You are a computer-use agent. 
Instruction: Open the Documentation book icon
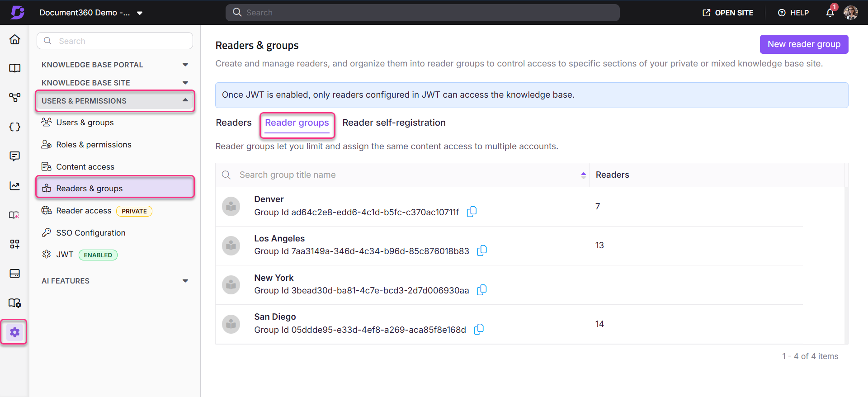point(14,68)
